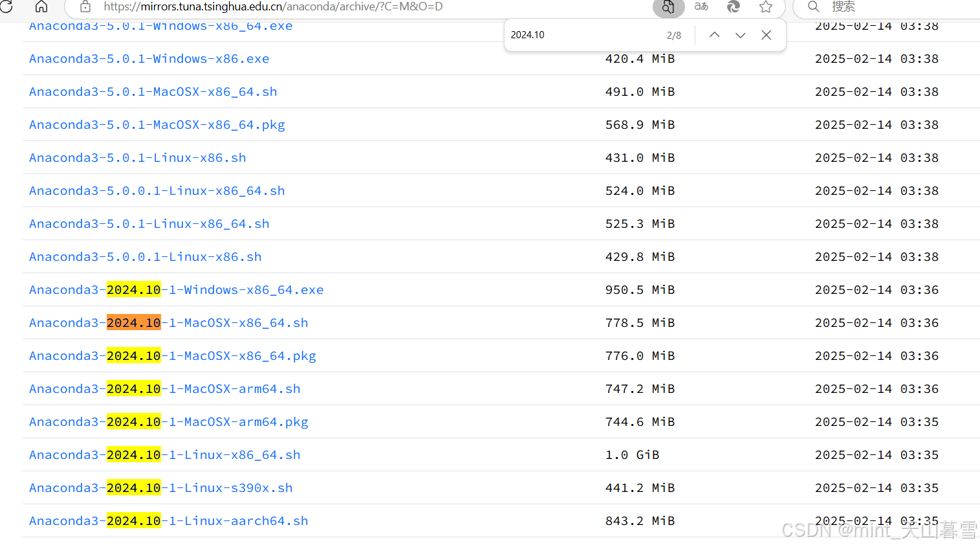The height and width of the screenshot is (547, 980).
Task: Go to browser home page icon
Action: click(41, 6)
